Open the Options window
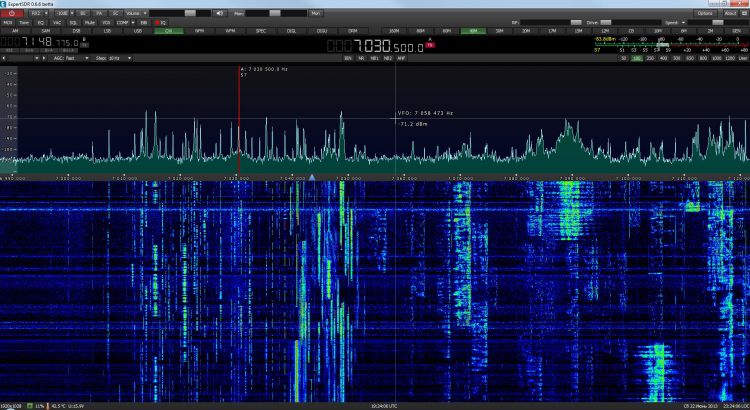This screenshot has height=410, width=750. pyautogui.click(x=705, y=13)
